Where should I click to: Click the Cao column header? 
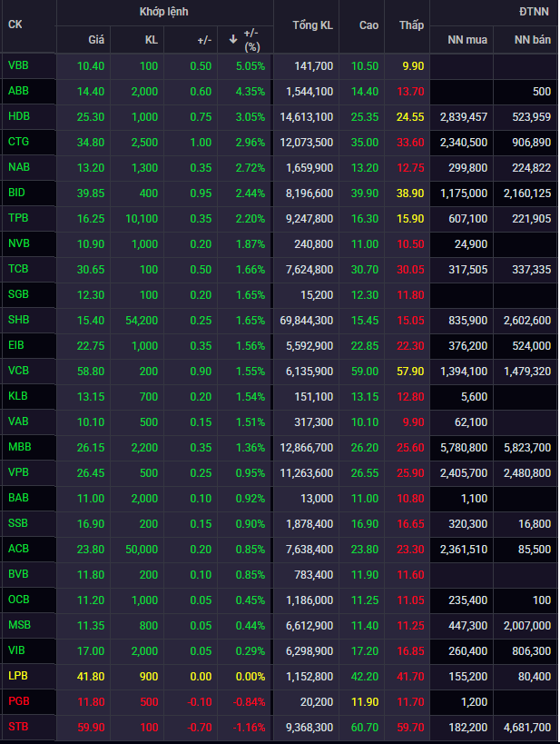click(368, 25)
